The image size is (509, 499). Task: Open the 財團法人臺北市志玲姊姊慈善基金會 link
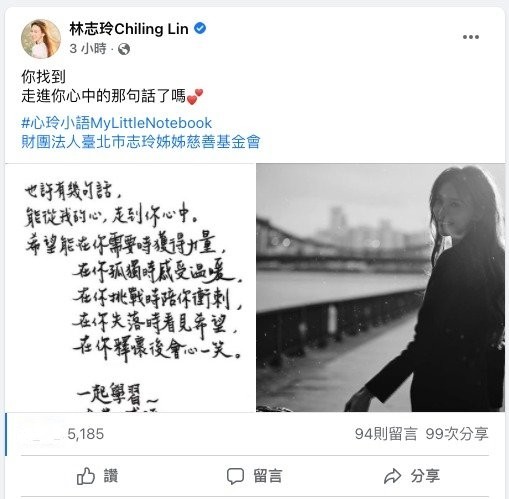tap(141, 142)
